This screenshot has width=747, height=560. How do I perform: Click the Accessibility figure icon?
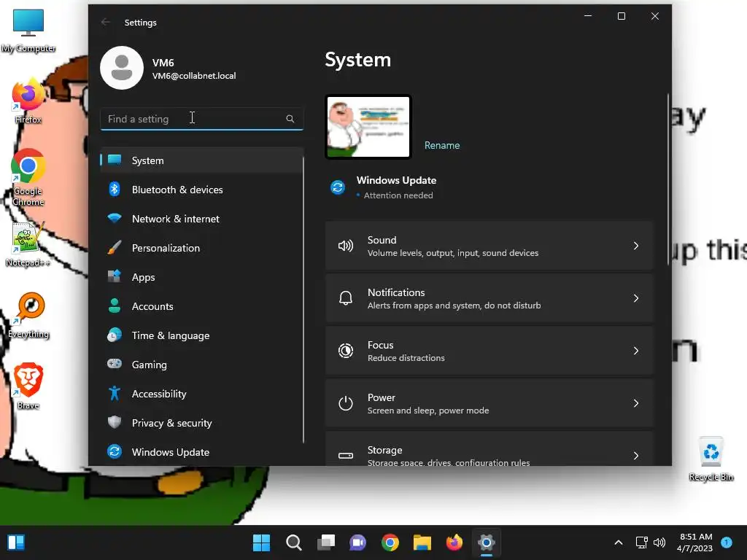(x=115, y=393)
